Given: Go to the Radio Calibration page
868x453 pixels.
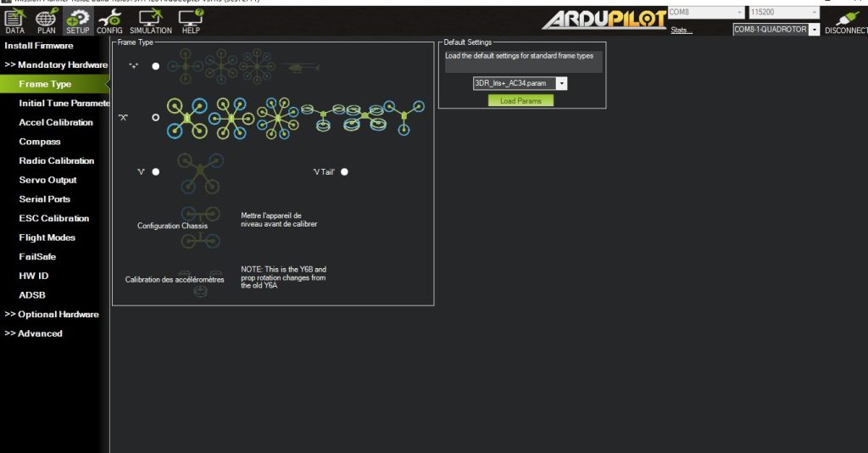Looking at the screenshot, I should click(x=57, y=160).
